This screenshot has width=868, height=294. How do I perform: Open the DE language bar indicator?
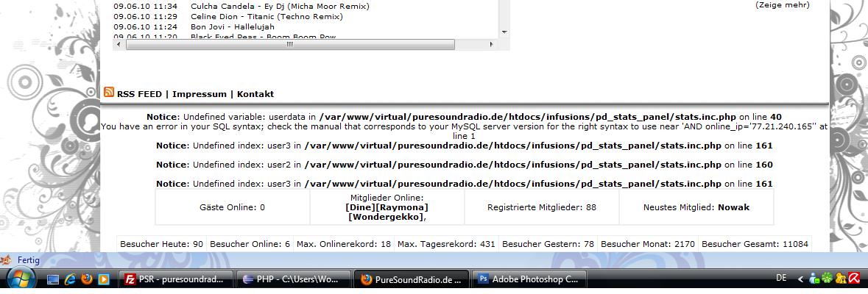click(x=782, y=279)
